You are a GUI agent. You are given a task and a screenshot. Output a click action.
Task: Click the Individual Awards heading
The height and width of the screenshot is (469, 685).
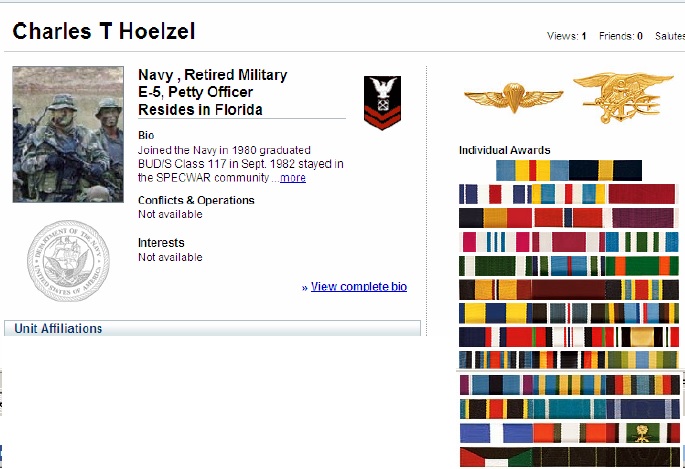click(505, 150)
